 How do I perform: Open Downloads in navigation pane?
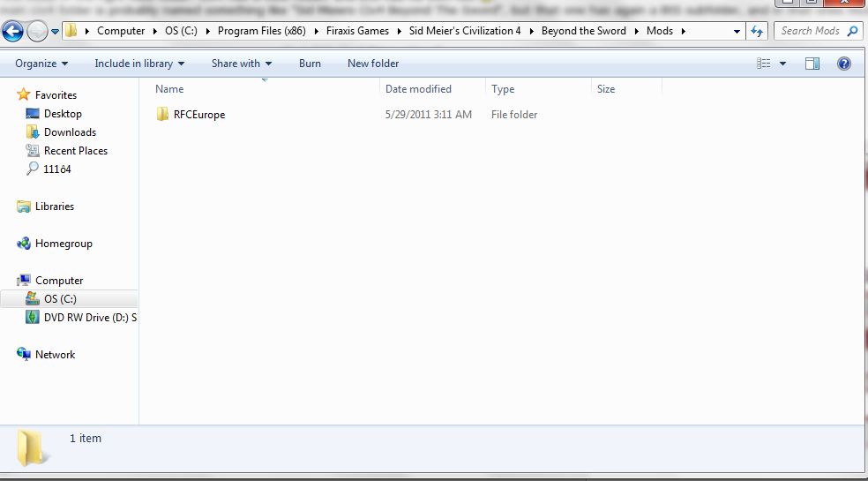pos(71,132)
